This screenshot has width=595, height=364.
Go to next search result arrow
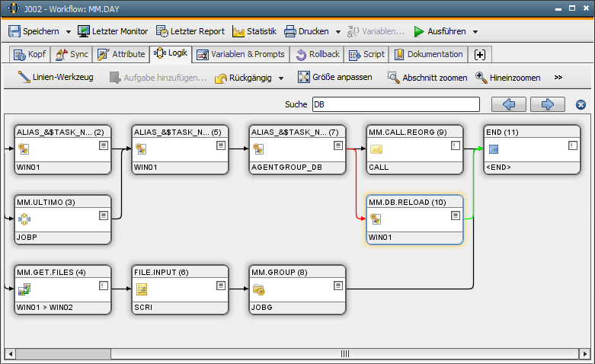pos(547,104)
